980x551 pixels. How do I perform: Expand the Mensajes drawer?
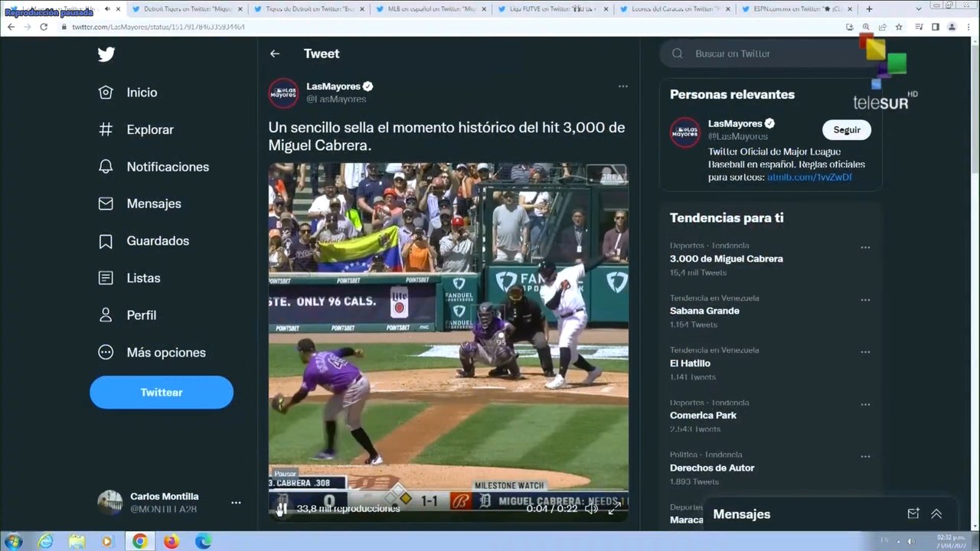pos(936,514)
